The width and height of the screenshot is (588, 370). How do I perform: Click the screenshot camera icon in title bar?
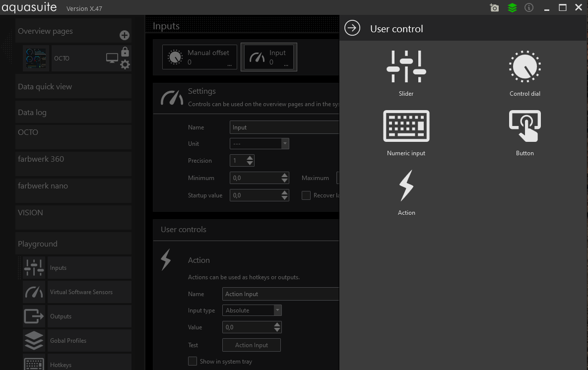pyautogui.click(x=494, y=8)
